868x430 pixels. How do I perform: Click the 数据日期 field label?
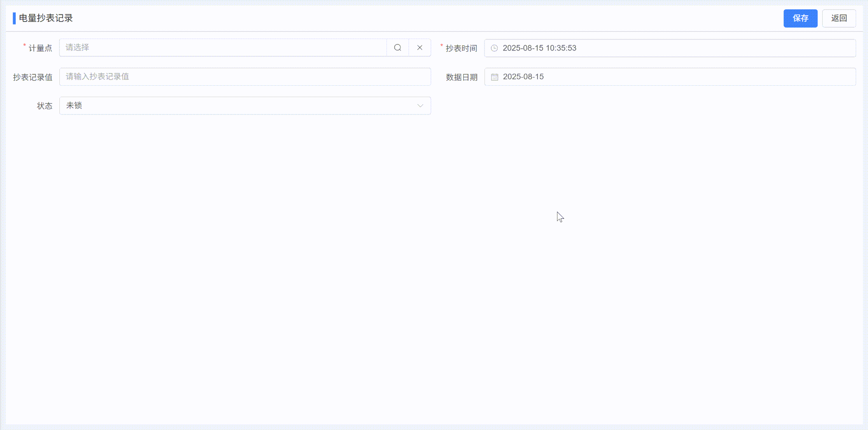point(461,77)
